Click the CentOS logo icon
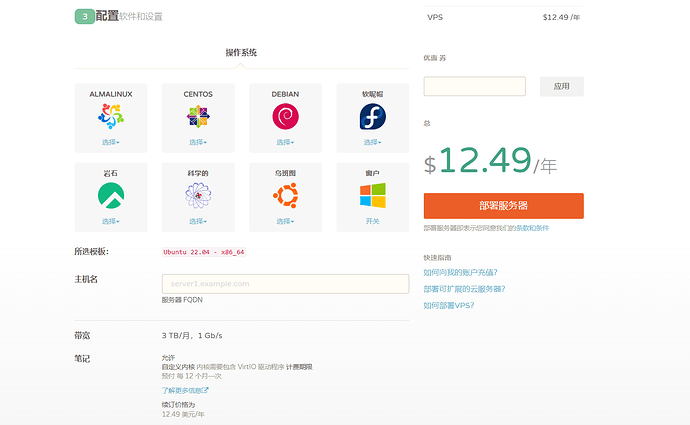Image resolution: width=690 pixels, height=425 pixels. click(x=198, y=116)
